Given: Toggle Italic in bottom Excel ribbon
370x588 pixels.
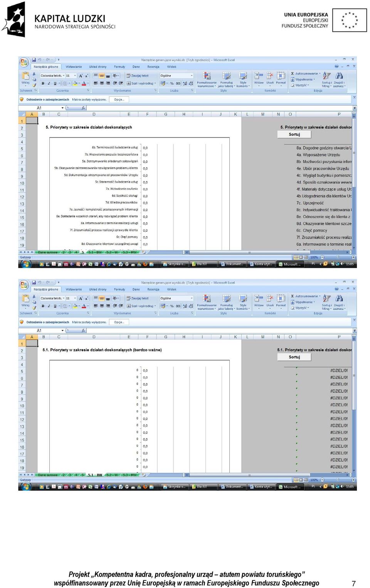Looking at the screenshot, I should (x=49, y=306).
